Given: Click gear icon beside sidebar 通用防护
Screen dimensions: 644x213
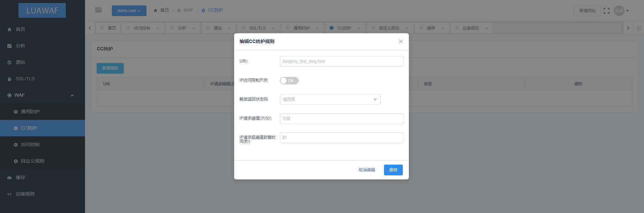Looking at the screenshot, I should 16,112.
